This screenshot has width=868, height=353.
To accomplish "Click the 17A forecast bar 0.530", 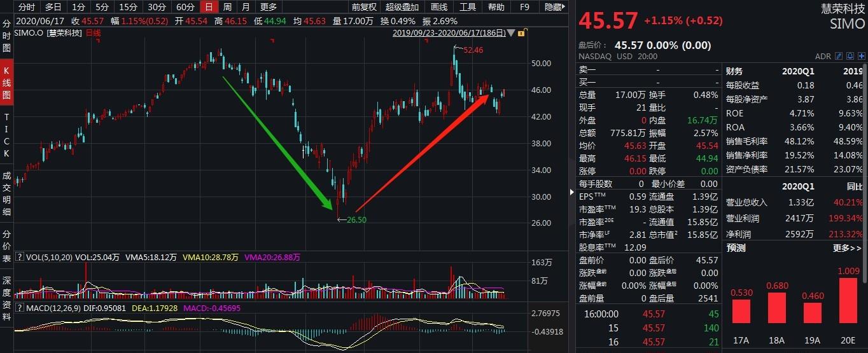I will pos(741,310).
